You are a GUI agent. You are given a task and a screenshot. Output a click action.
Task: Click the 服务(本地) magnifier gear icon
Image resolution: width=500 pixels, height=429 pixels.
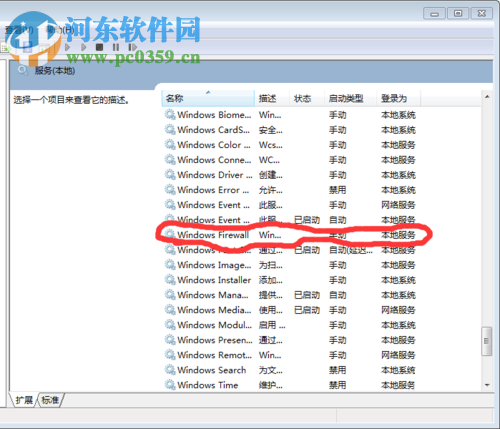pos(23,70)
